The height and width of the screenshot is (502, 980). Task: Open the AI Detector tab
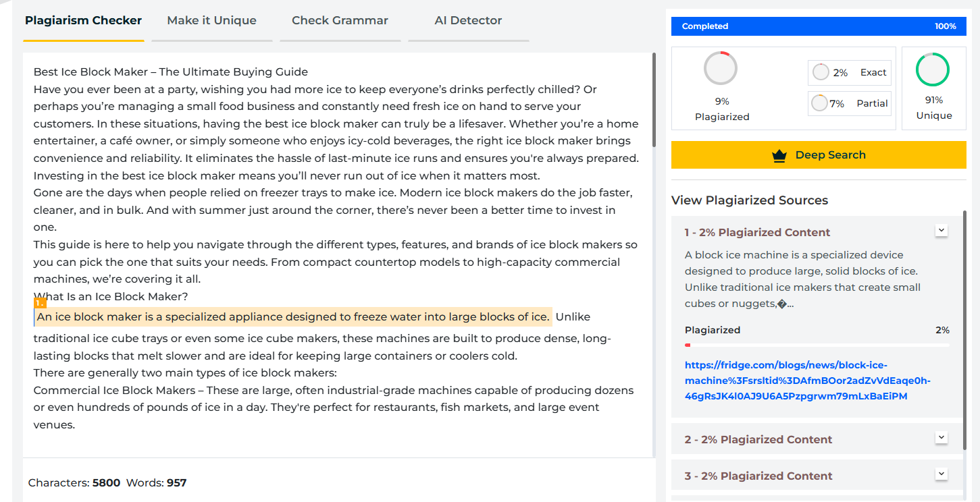tap(468, 20)
